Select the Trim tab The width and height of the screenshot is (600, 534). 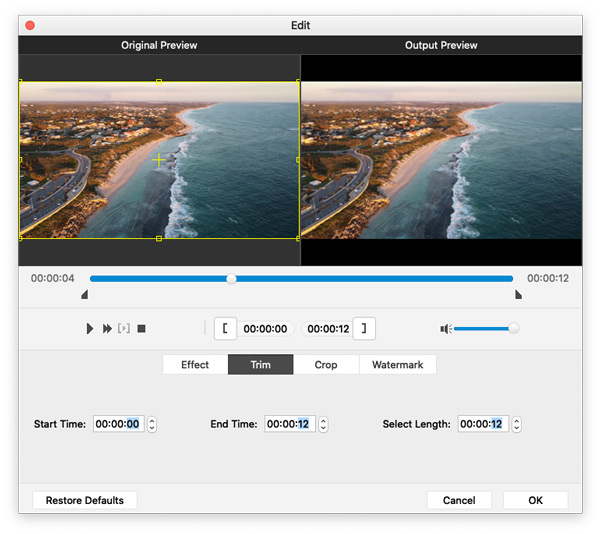pyautogui.click(x=260, y=365)
